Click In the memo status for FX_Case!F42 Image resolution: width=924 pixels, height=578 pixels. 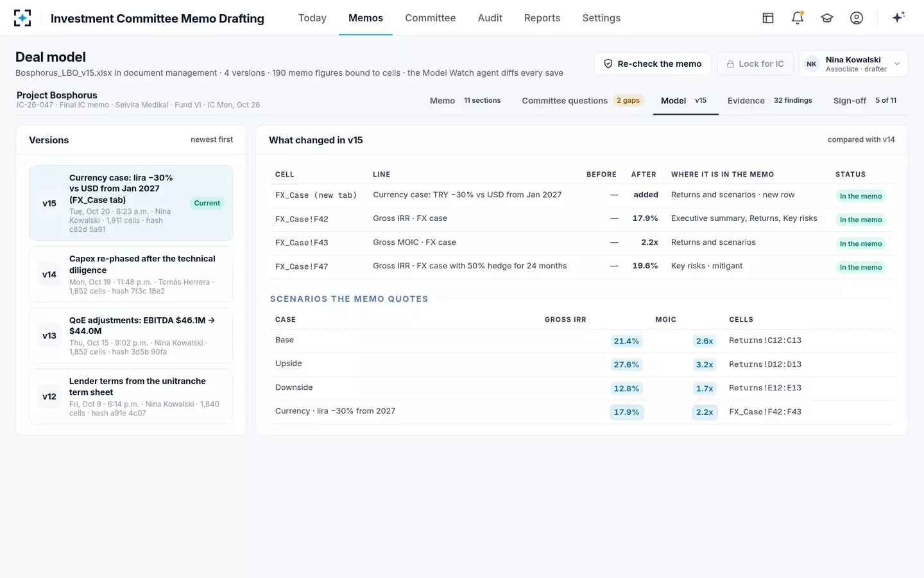click(x=860, y=220)
